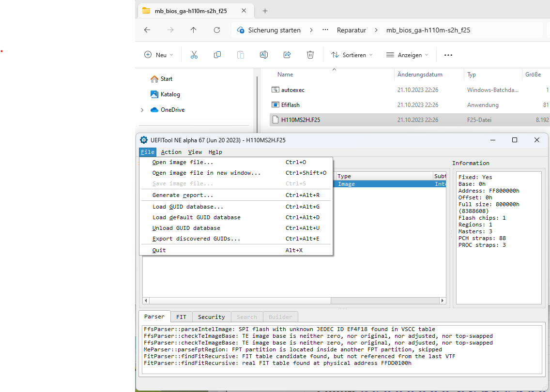Viewport: 550px width, 392px height.
Task: Expand the OneDrive sidebar entry
Action: [x=141, y=110]
